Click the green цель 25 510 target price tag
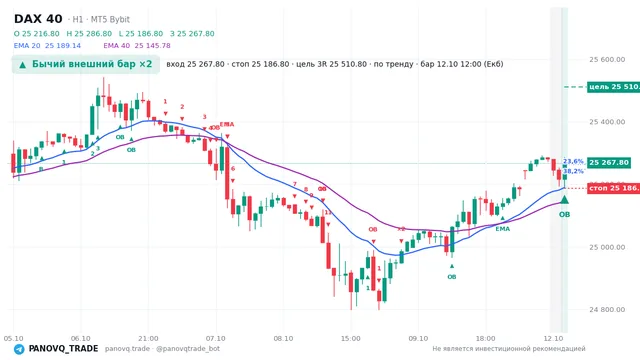The image size is (640, 360). (x=613, y=87)
